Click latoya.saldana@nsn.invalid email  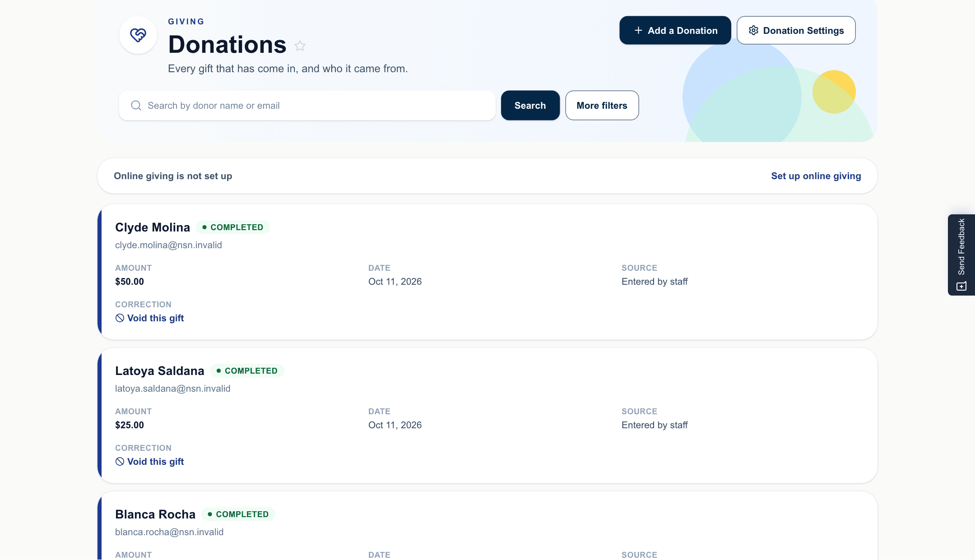pos(173,389)
